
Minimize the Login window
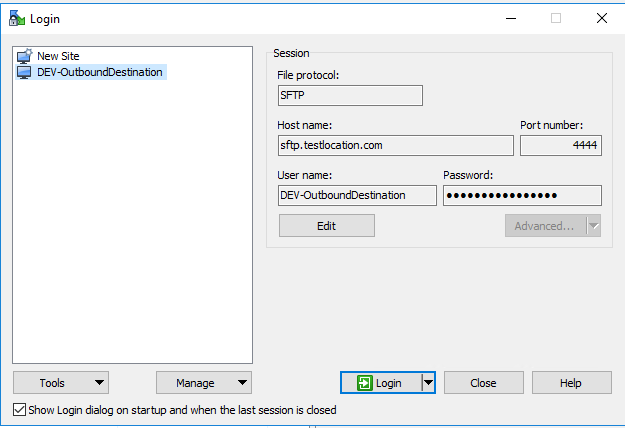[x=510, y=18]
